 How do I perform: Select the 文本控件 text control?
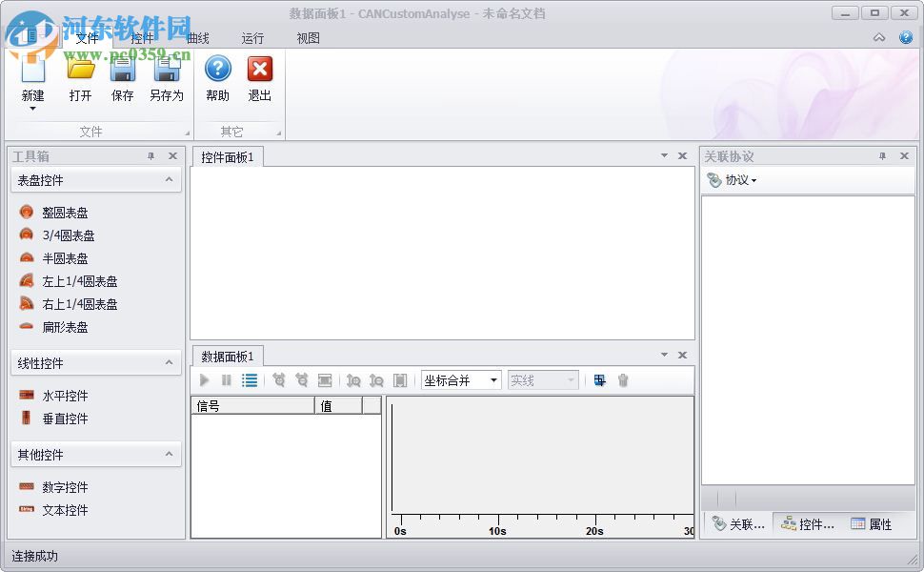(59, 510)
